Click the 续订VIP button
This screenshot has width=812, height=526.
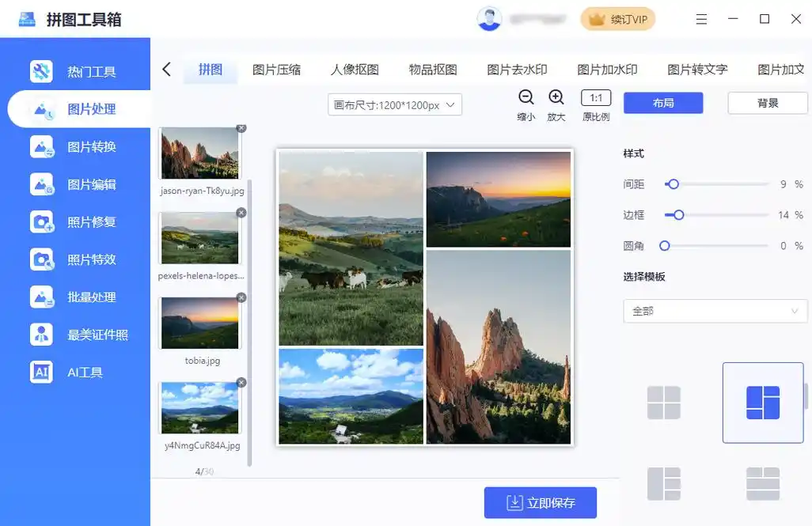pos(618,18)
